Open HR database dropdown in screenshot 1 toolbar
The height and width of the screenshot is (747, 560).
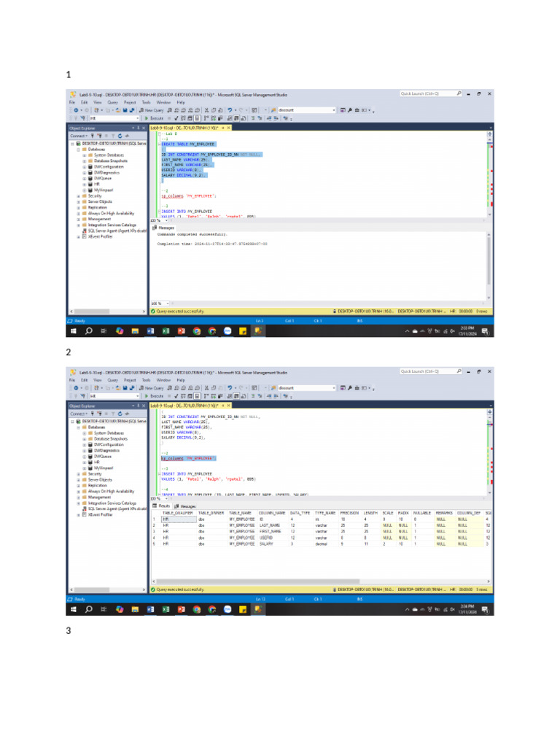pyautogui.click(x=114, y=118)
